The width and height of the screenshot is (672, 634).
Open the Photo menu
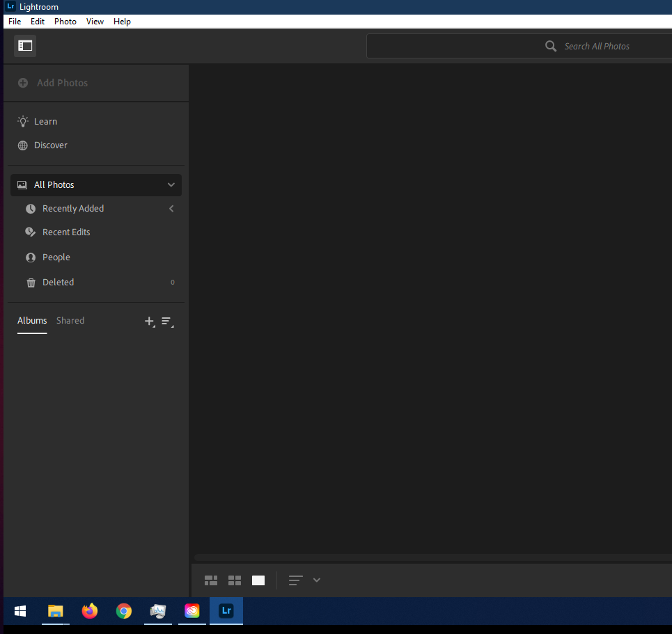(65, 22)
